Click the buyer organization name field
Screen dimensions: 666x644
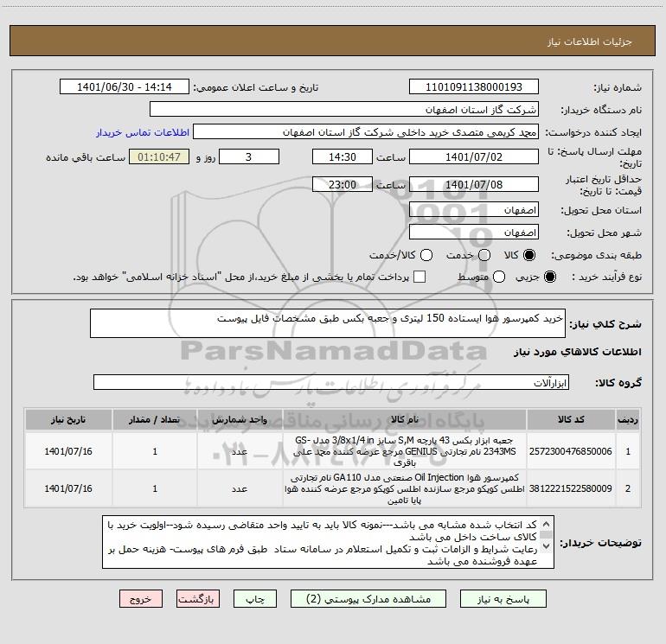344,109
